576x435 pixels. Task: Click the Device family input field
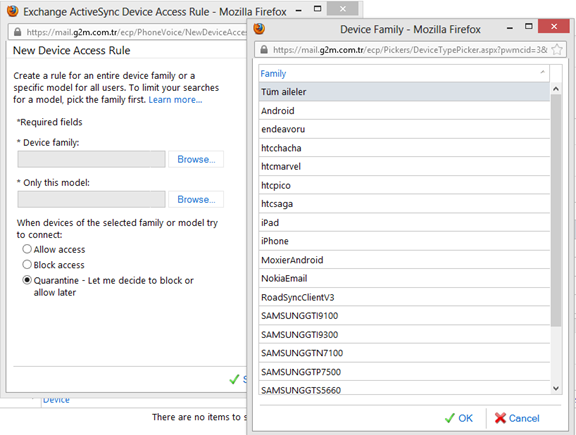(91, 159)
